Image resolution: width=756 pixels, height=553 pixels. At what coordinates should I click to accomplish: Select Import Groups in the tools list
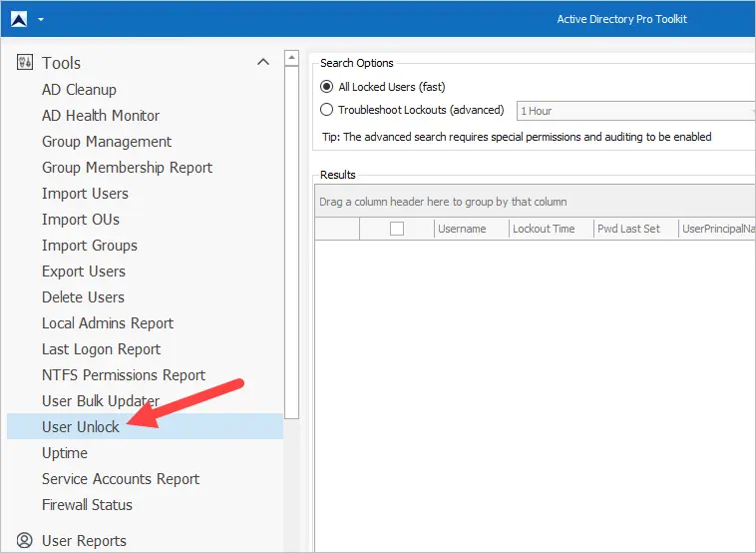90,246
